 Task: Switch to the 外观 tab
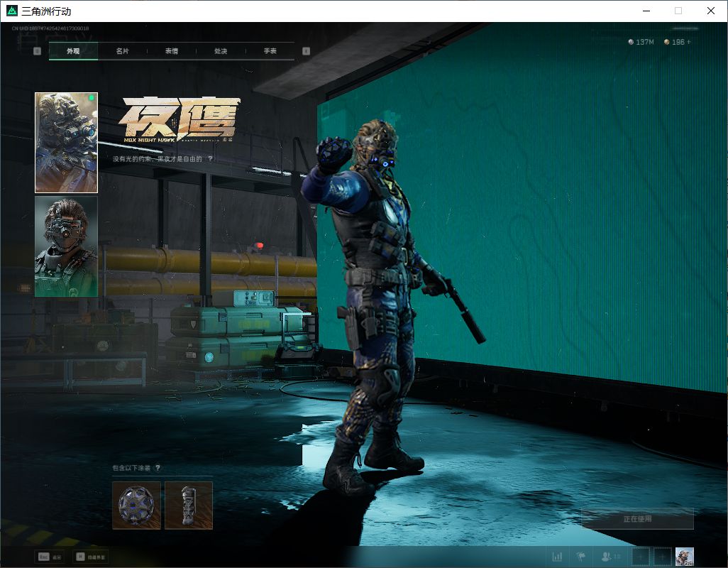pos(73,51)
